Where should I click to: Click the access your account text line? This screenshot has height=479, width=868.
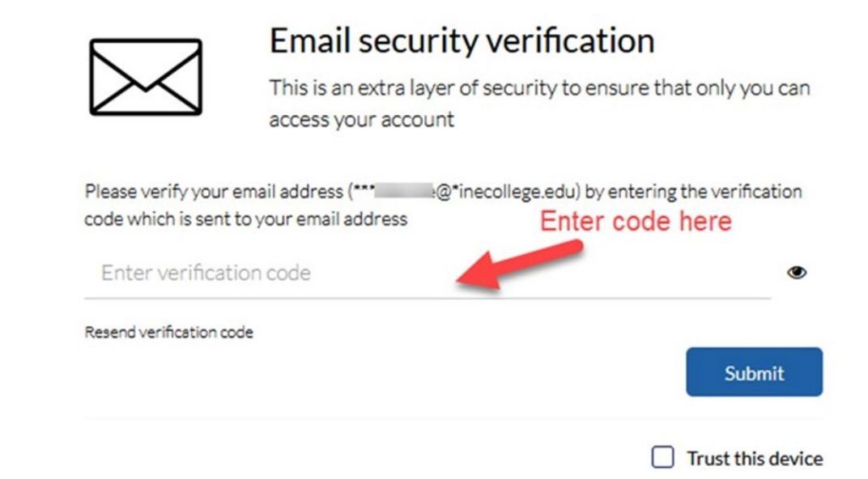[x=361, y=120]
